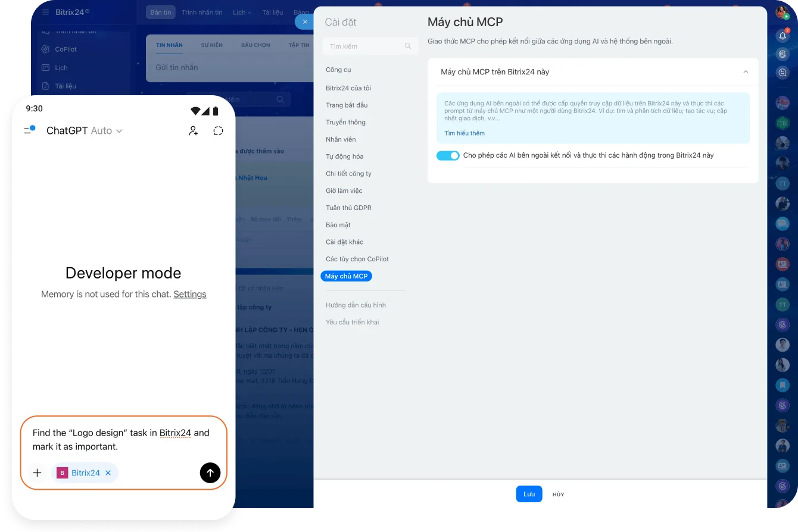Open Tuân thủ GDPR settings

click(x=348, y=208)
